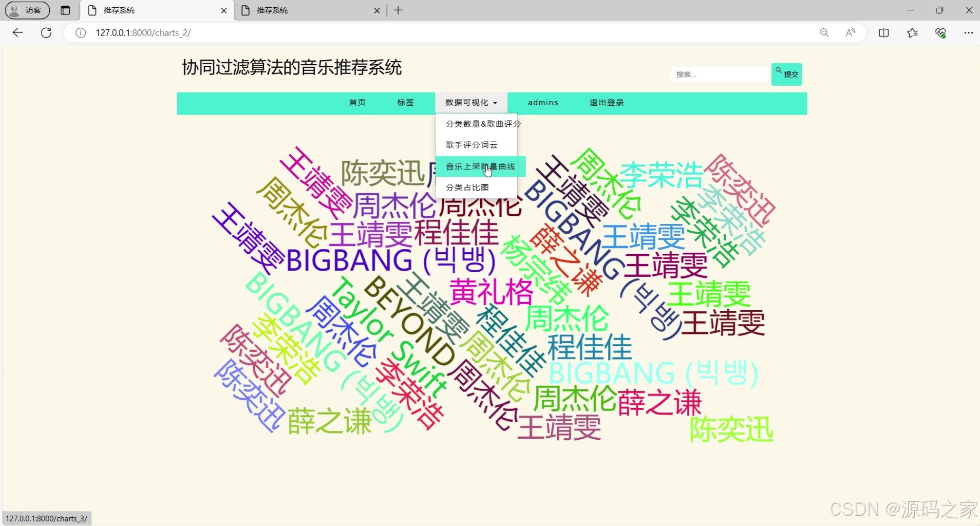Click the browser back arrow

(x=18, y=33)
